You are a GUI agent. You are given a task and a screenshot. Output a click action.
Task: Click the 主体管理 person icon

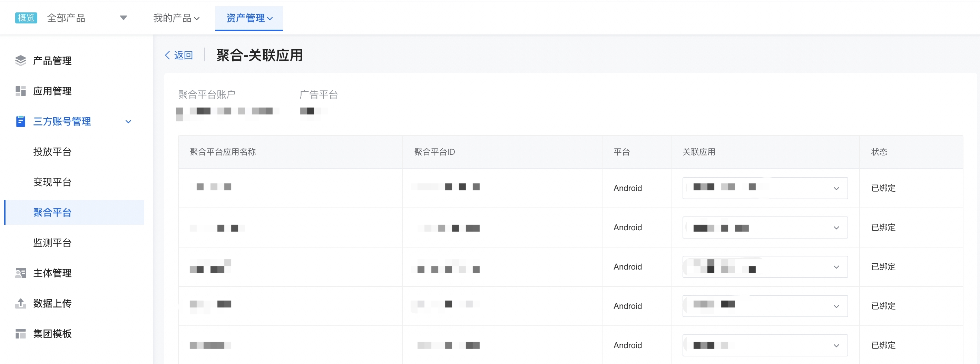click(21, 273)
